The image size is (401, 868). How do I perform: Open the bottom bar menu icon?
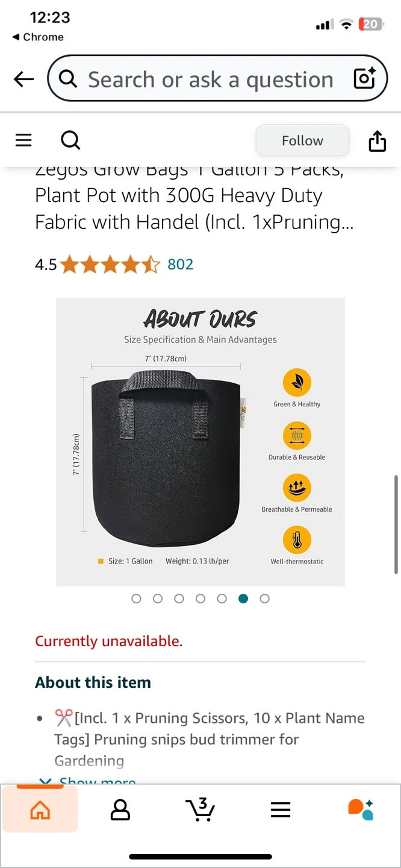tap(281, 810)
